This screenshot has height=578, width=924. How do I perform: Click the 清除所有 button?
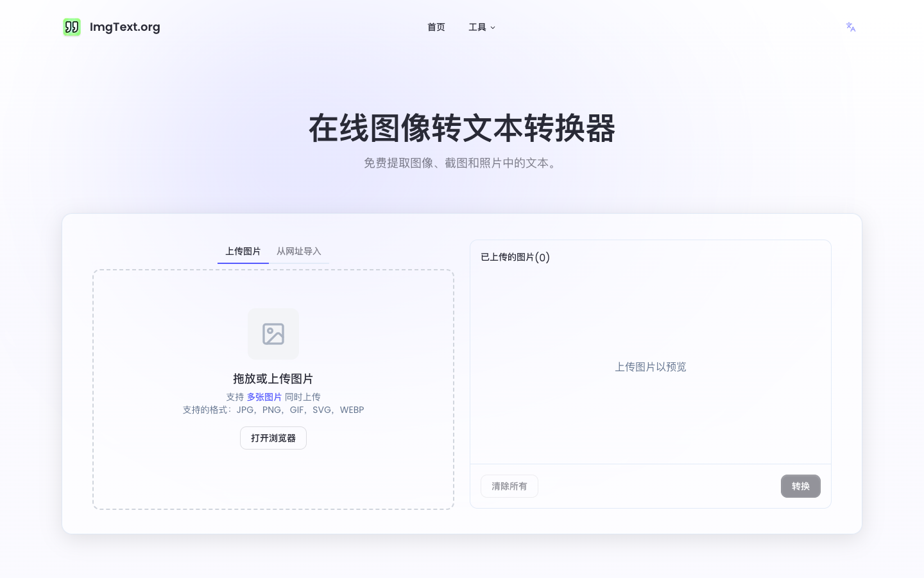coord(509,486)
